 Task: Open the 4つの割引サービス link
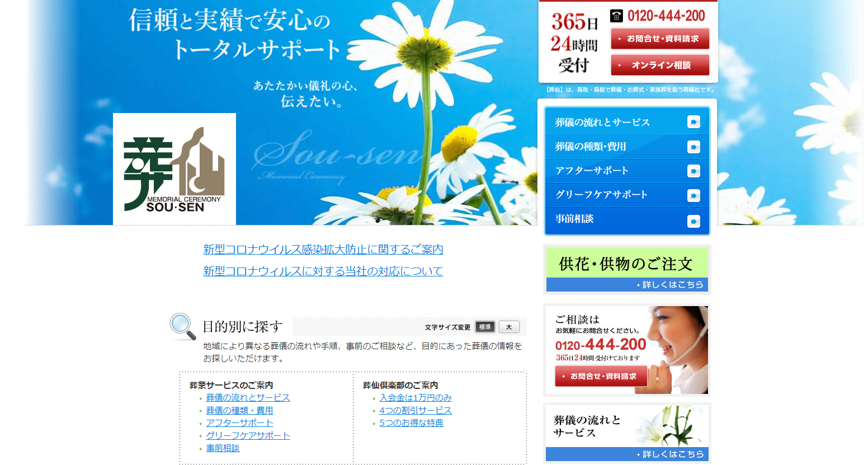(x=415, y=411)
